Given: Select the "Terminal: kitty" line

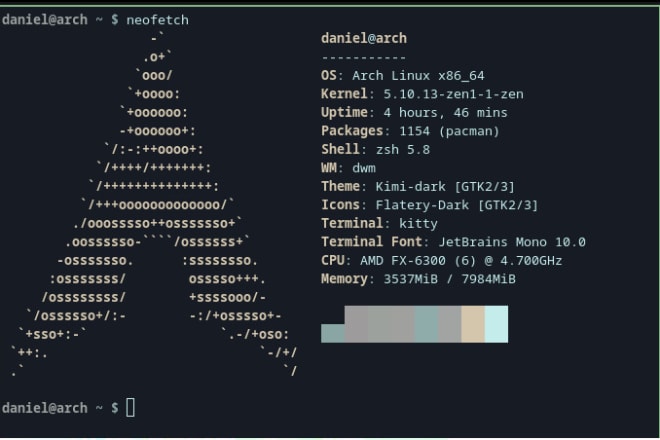Looking at the screenshot, I should point(379,224).
